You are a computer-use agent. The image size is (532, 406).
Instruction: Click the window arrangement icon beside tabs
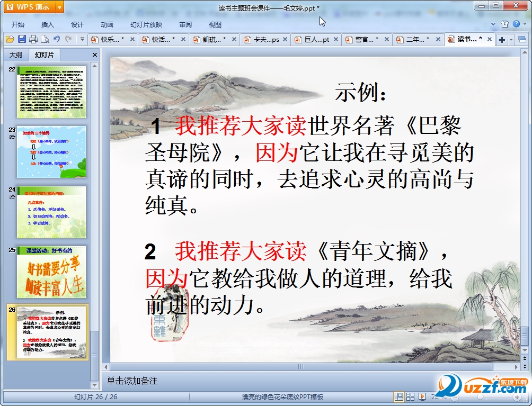click(522, 40)
